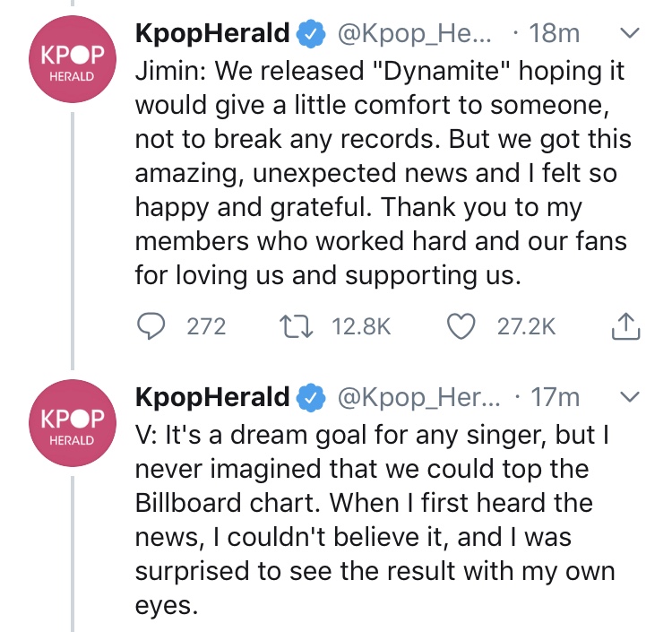Open KpopHerald avatar on second tweet

click(73, 423)
